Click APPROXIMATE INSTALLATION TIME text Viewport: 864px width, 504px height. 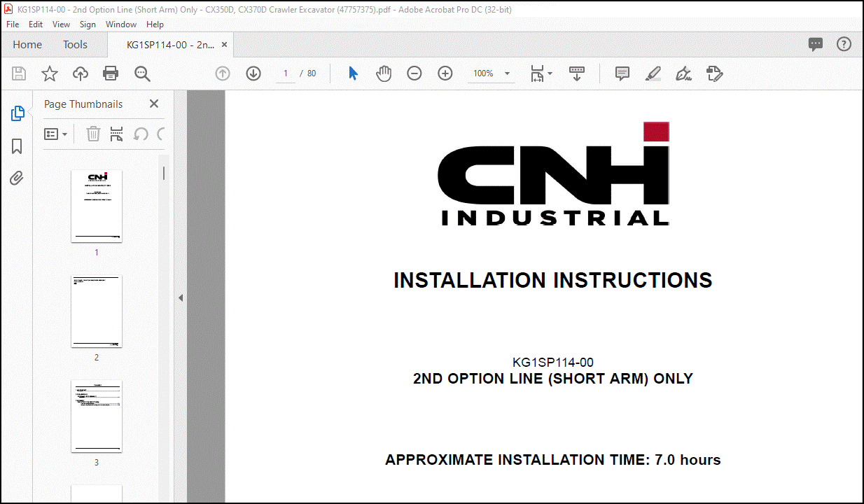tap(553, 460)
